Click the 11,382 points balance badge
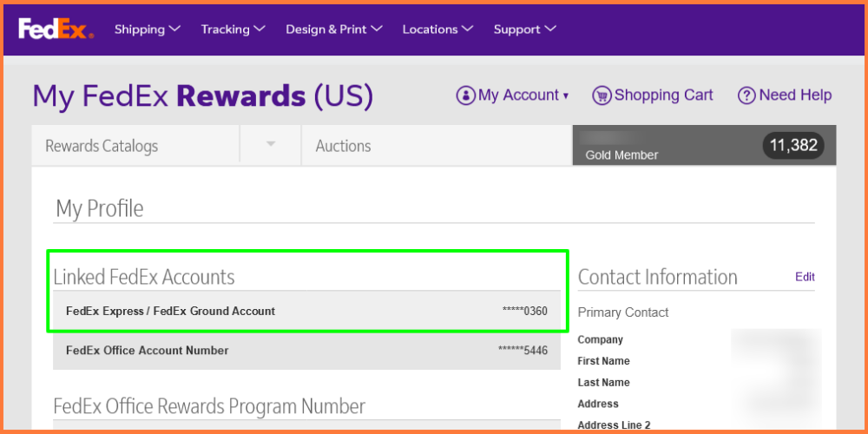The height and width of the screenshot is (434, 868). [x=793, y=146]
